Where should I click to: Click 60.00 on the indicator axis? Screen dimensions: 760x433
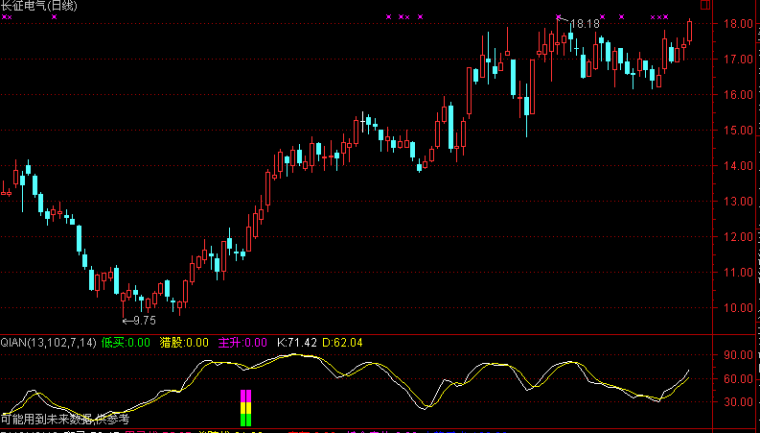click(737, 380)
